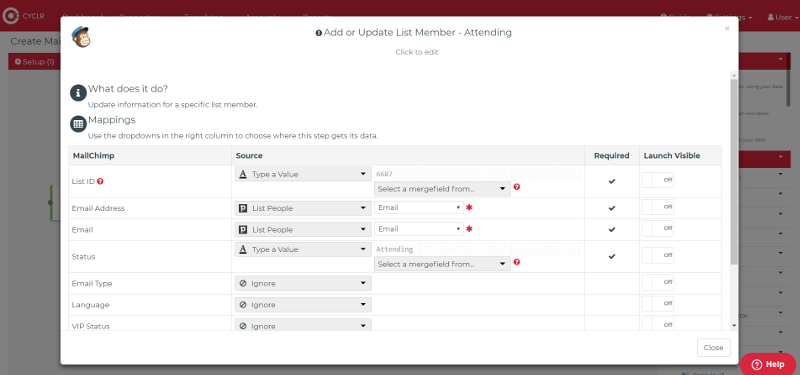Open the Ignore dropdown for Email Type
Screen dimensions: 800x375
pyautogui.click(x=303, y=283)
